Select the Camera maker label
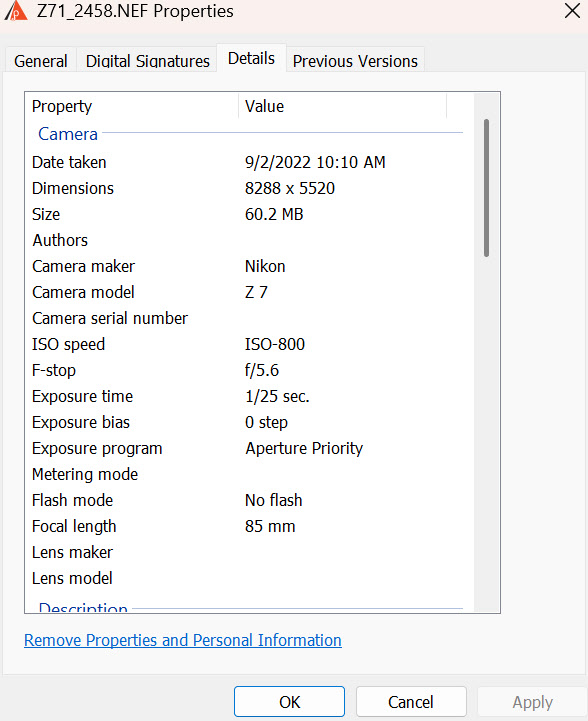Screen dimensions: 588x721 83,266
